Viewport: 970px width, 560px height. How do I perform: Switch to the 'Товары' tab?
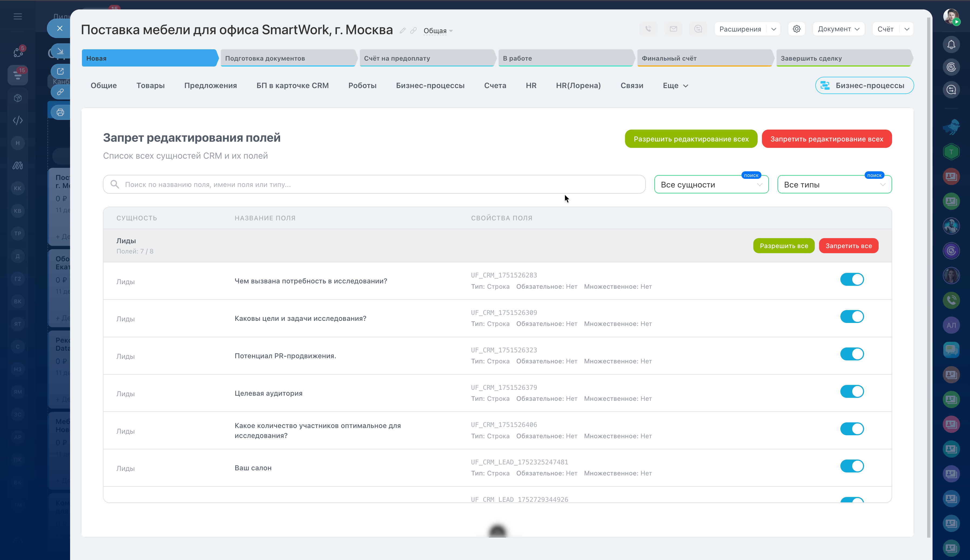[x=150, y=86]
